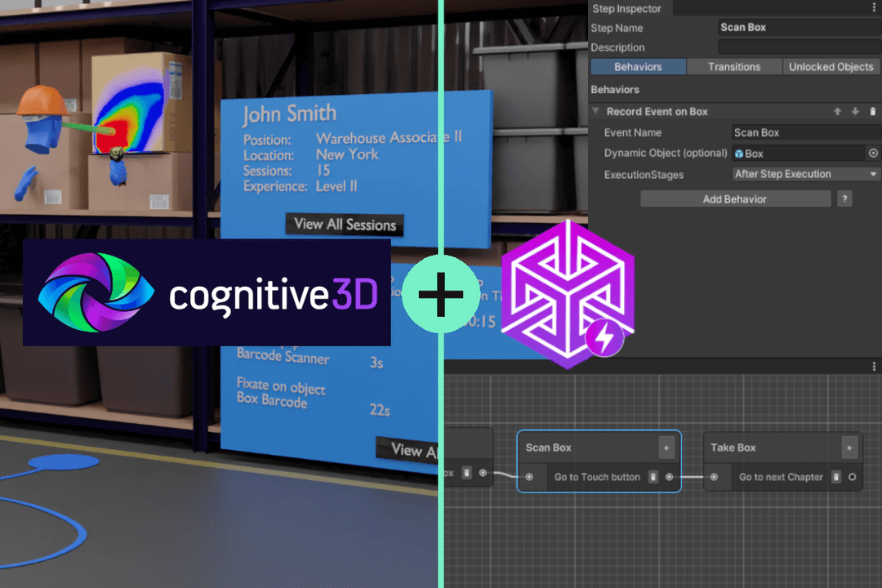Add a transition on the Take Box node
882x588 pixels.
click(849, 448)
